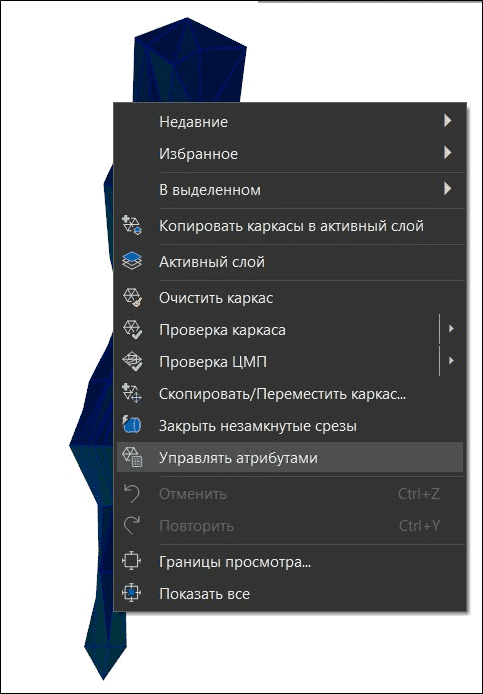Image resolution: width=483 pixels, height=694 pixels.
Task: Expand the Избранное submenu arrow
Action: (448, 153)
